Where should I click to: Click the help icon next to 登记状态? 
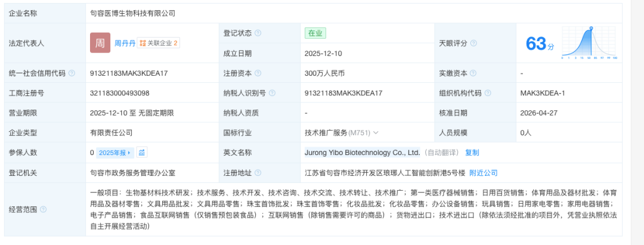pyautogui.click(x=258, y=33)
